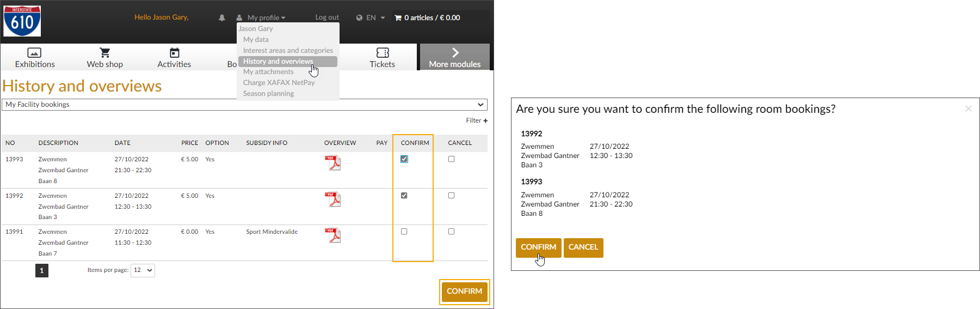Click Confirm in the confirmation dialog
Viewport: 980px width, 309px height.
click(x=539, y=247)
